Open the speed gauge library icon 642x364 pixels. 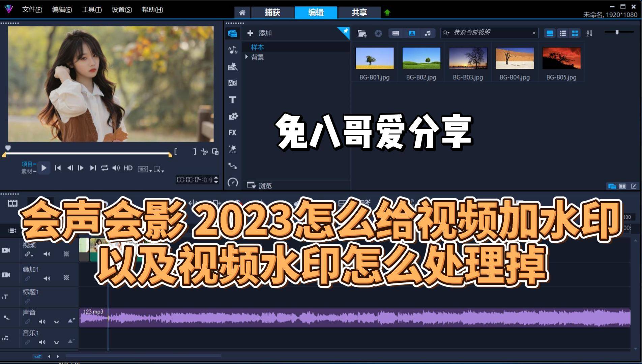pos(233,182)
